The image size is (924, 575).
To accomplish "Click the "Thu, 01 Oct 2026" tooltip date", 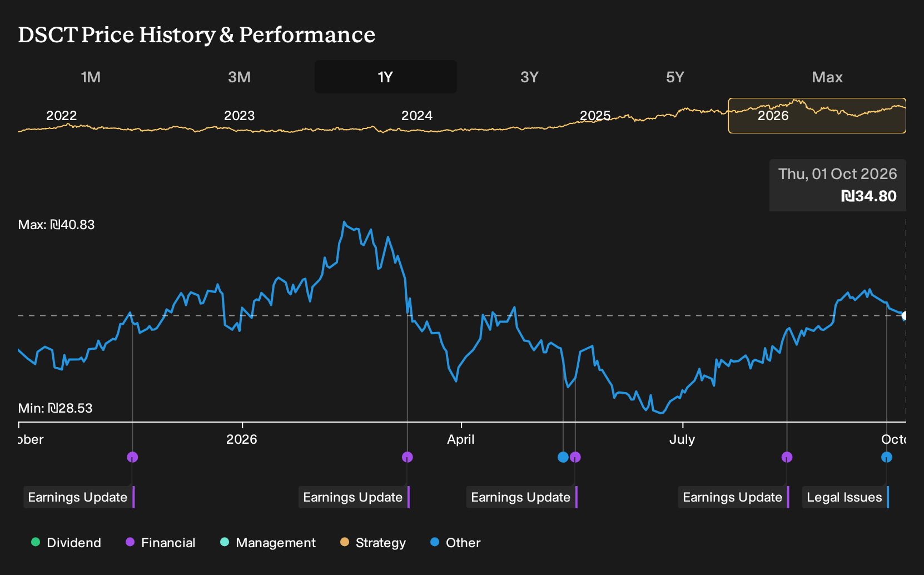I will pyautogui.click(x=837, y=174).
